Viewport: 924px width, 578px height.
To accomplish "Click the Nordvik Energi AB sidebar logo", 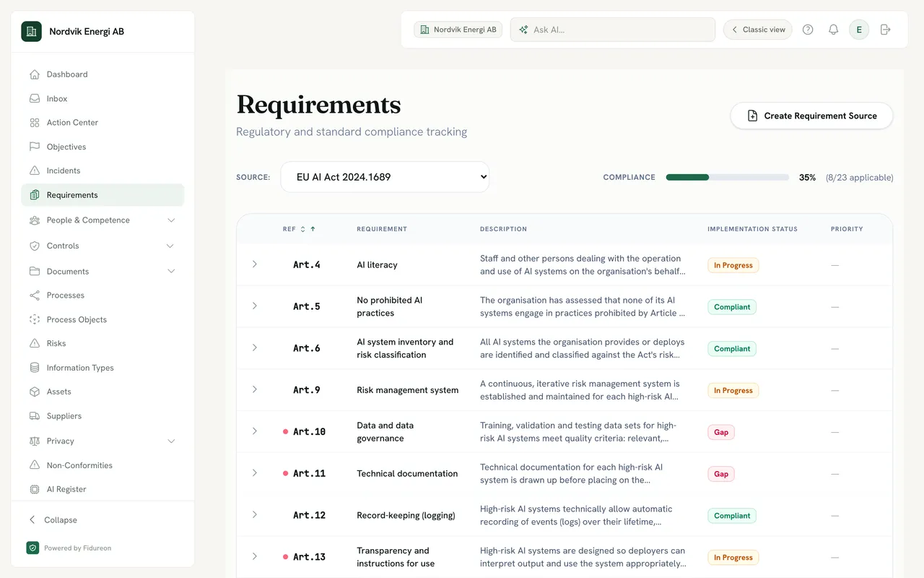I will click(31, 31).
